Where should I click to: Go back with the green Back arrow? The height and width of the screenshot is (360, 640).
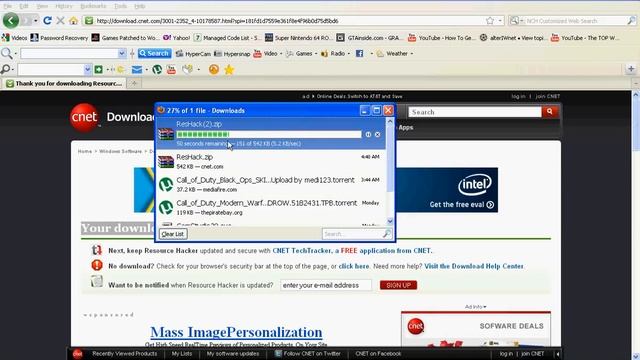point(11,20)
